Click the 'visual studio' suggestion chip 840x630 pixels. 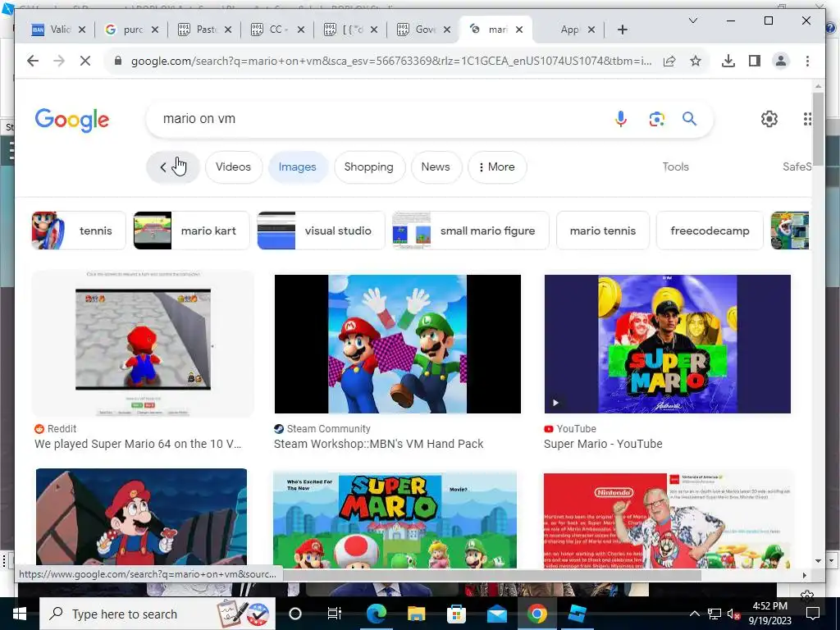321,231
